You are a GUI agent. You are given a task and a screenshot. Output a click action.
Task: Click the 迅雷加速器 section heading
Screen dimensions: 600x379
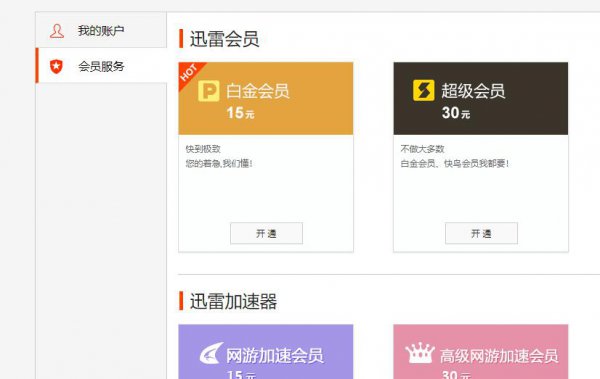[x=233, y=301]
